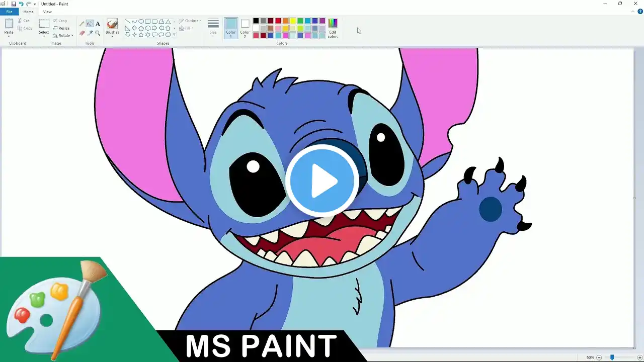Choose the Line shape

(127, 21)
